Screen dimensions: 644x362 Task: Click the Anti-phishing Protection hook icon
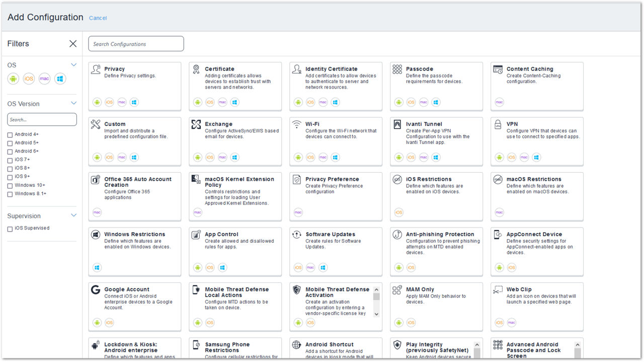coord(397,235)
